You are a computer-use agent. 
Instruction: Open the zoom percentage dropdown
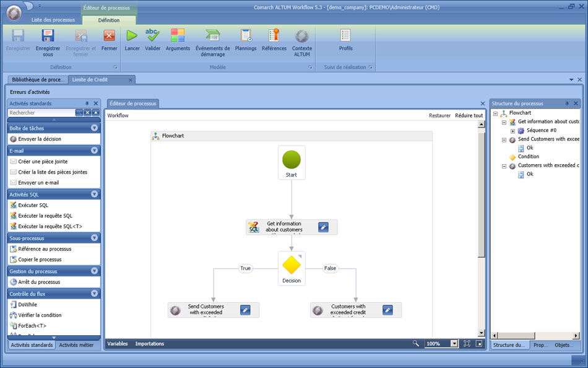click(x=454, y=343)
